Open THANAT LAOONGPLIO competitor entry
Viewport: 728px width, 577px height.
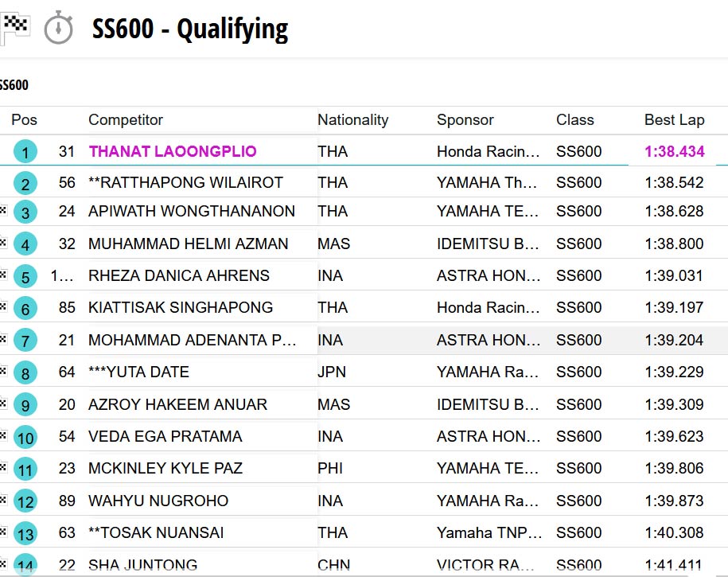[x=173, y=151]
